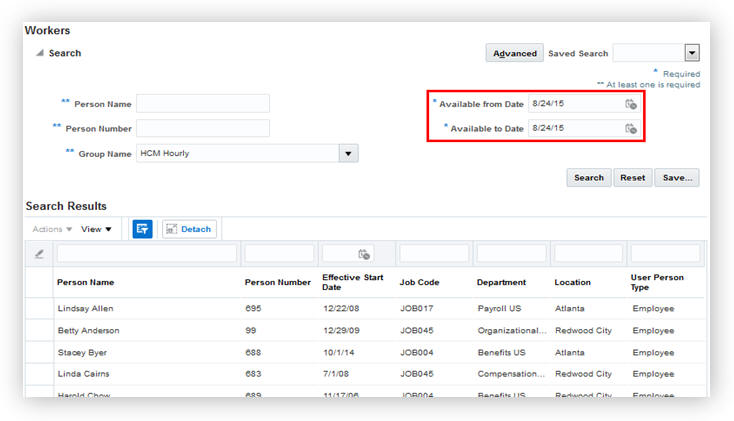Expand the Group Name dropdown arrow

tap(348, 154)
